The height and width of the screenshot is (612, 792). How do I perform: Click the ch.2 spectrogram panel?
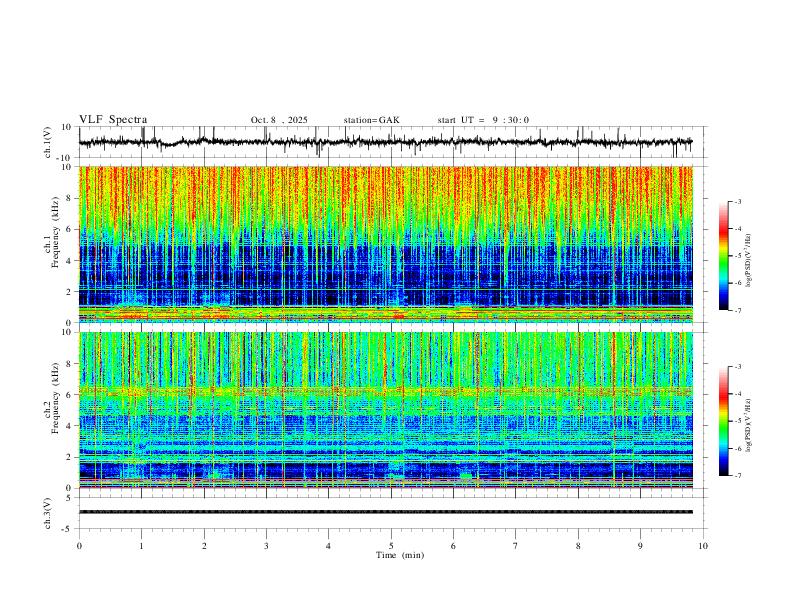pyautogui.click(x=386, y=410)
